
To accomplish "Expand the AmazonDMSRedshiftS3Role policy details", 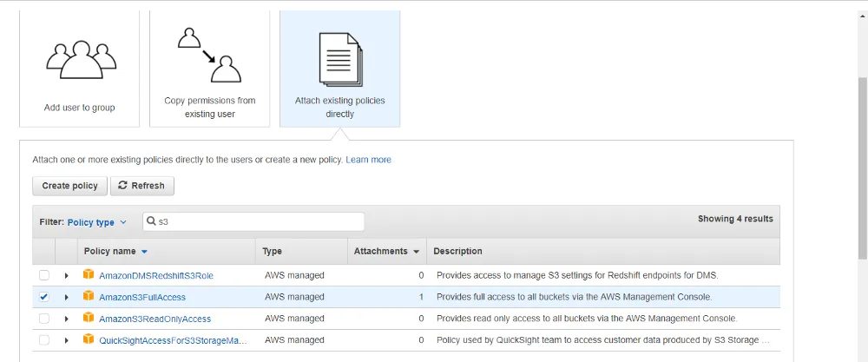I will [67, 275].
